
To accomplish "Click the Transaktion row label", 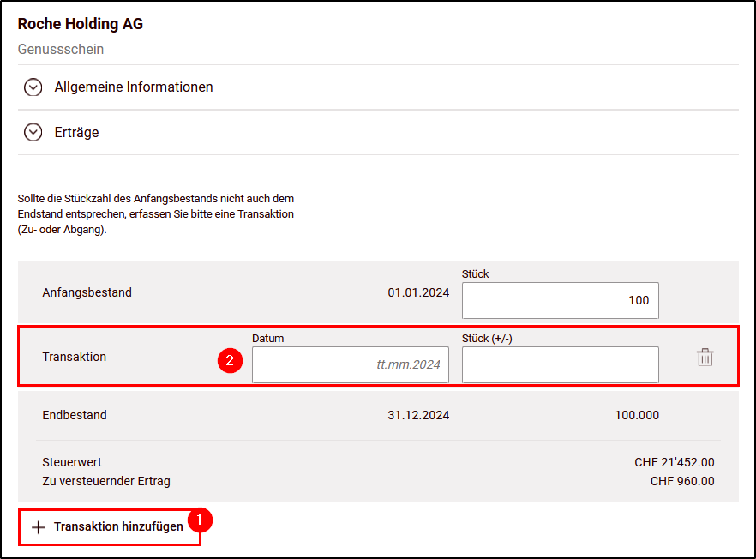I will pyautogui.click(x=75, y=357).
